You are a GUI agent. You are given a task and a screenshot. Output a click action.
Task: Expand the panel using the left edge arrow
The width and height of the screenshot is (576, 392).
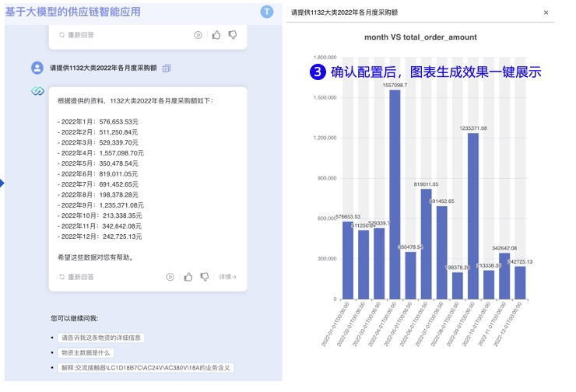[2, 184]
